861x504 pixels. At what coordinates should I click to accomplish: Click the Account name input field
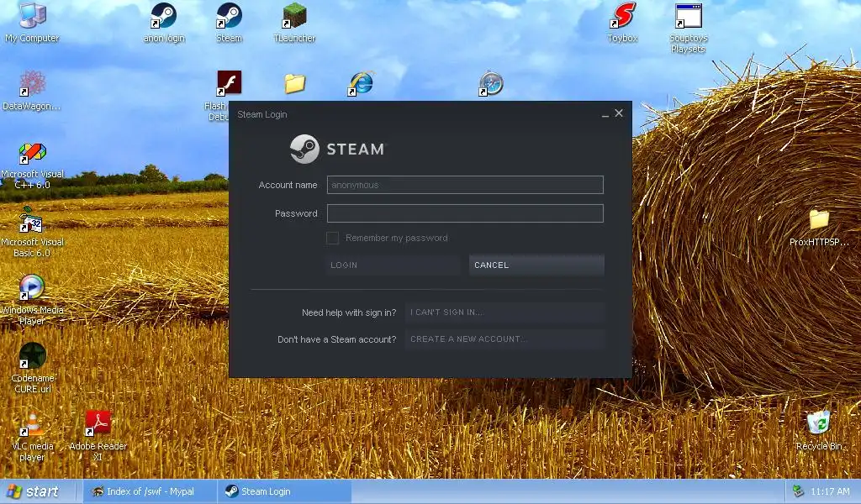coord(465,185)
